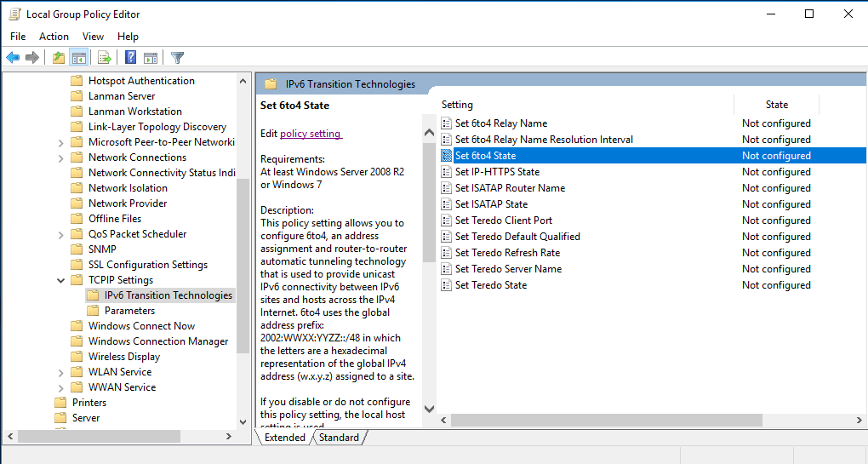
Task: Expand the Network Connections tree node
Action: [x=61, y=158]
